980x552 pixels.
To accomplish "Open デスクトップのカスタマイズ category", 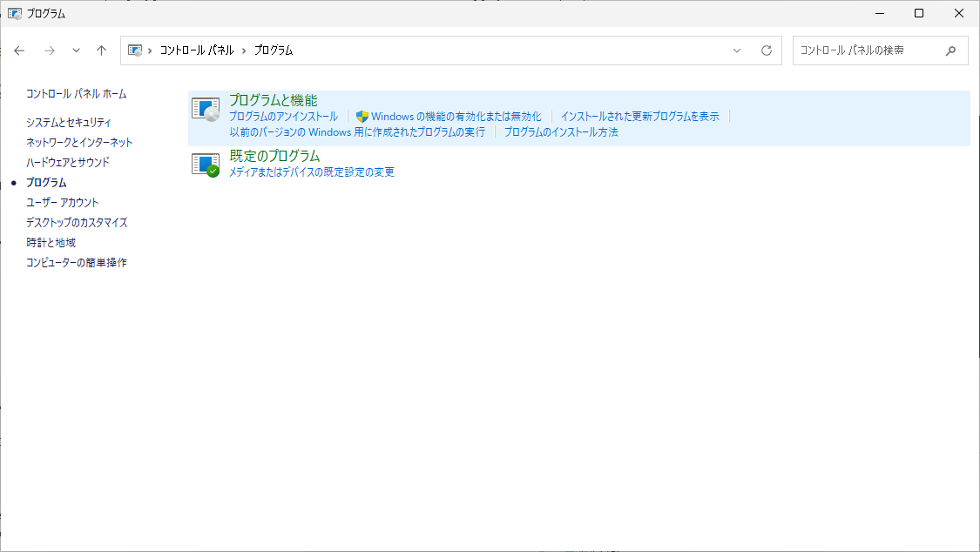I will pos(77,222).
